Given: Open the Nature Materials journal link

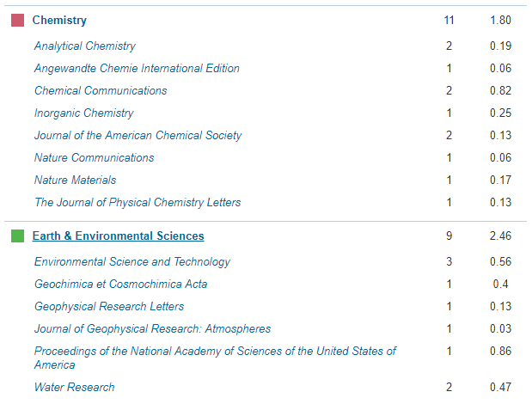Looking at the screenshot, I should pos(76,181).
